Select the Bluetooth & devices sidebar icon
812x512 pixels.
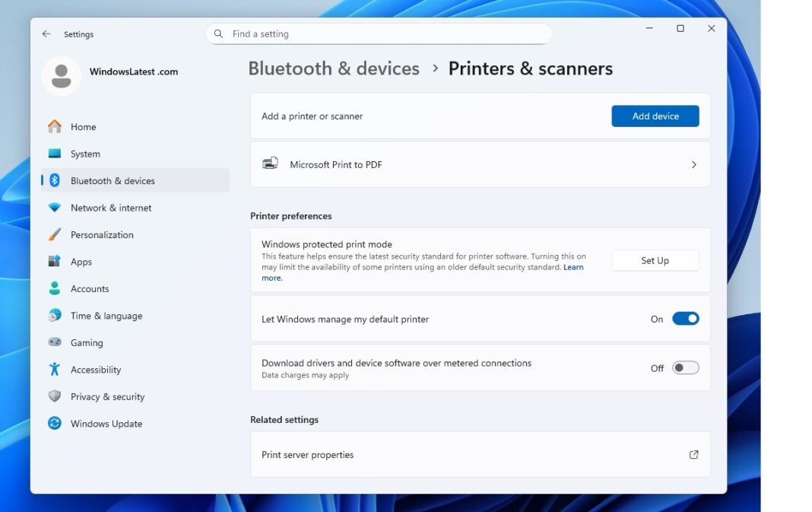coord(54,180)
